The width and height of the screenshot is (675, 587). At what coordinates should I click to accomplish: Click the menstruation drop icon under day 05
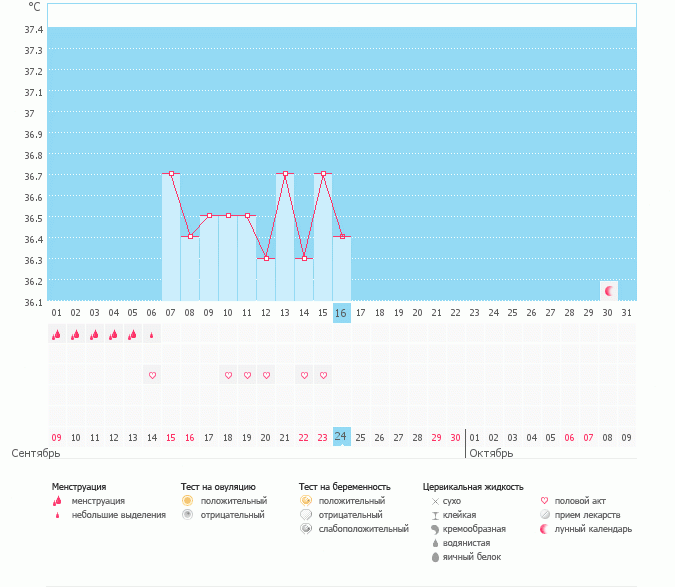[132, 335]
